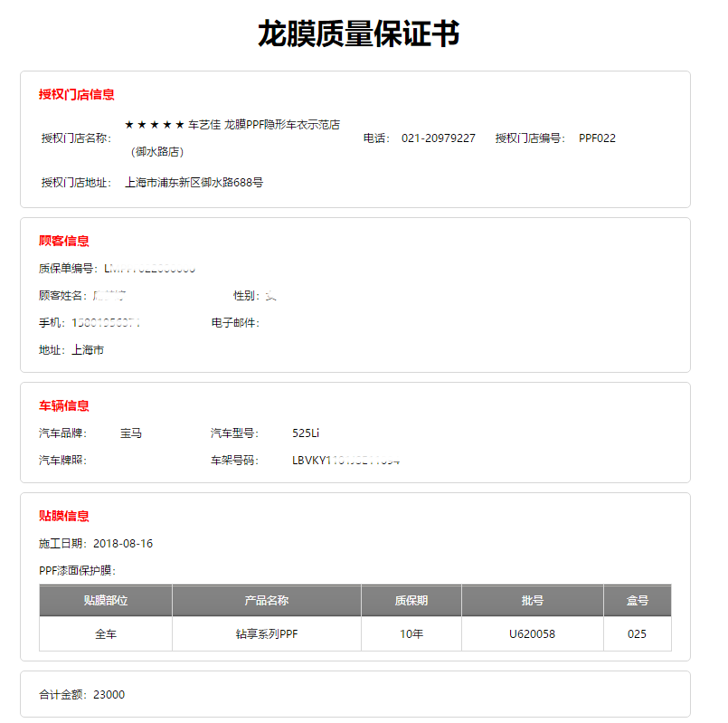Click the store code PPF022

[595, 138]
